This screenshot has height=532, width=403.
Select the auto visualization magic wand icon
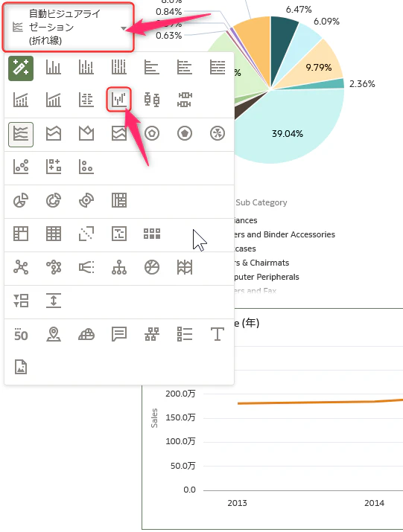21,68
